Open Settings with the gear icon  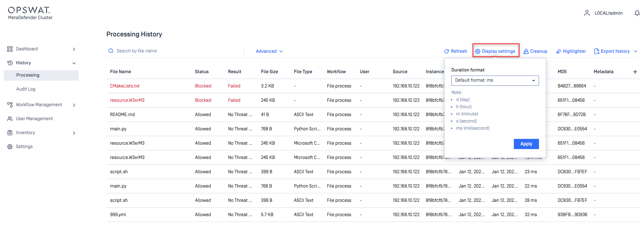(x=10, y=147)
